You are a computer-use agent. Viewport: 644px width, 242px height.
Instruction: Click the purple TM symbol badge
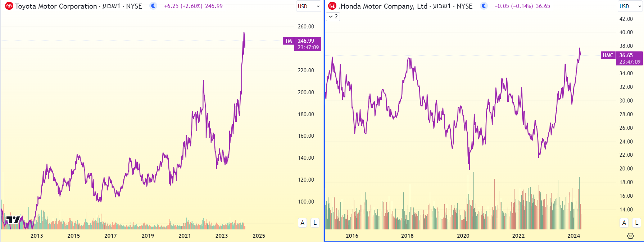(x=289, y=41)
